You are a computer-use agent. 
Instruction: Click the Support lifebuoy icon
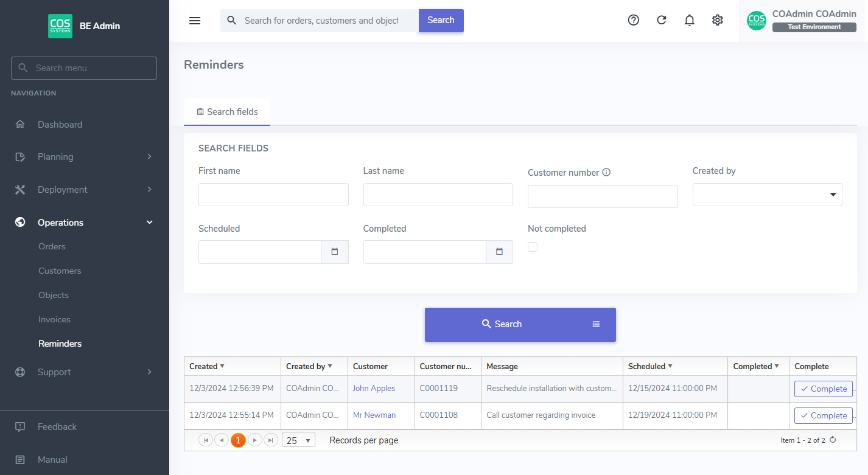coord(20,372)
